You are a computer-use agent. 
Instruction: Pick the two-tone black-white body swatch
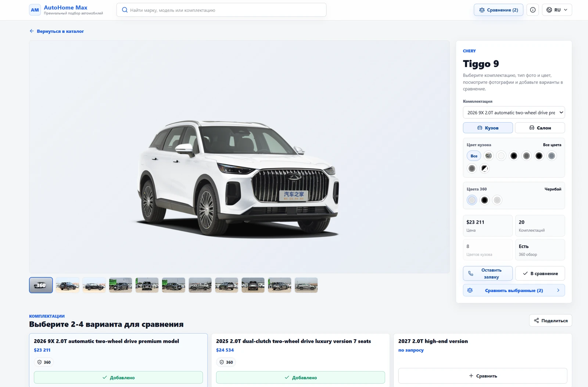(x=484, y=168)
